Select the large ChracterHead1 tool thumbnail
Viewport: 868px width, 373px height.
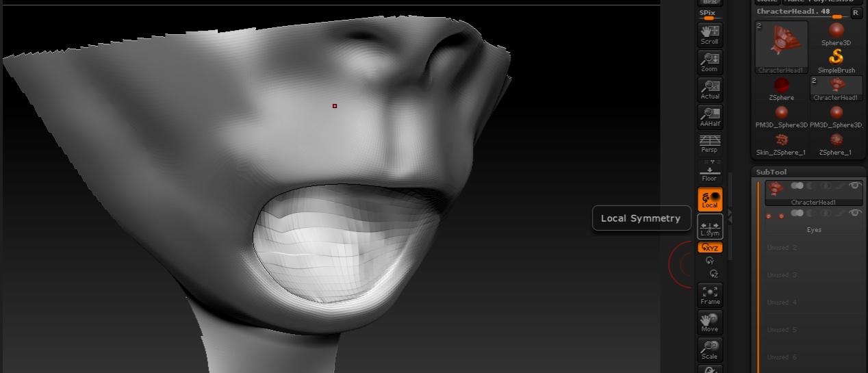(x=781, y=47)
